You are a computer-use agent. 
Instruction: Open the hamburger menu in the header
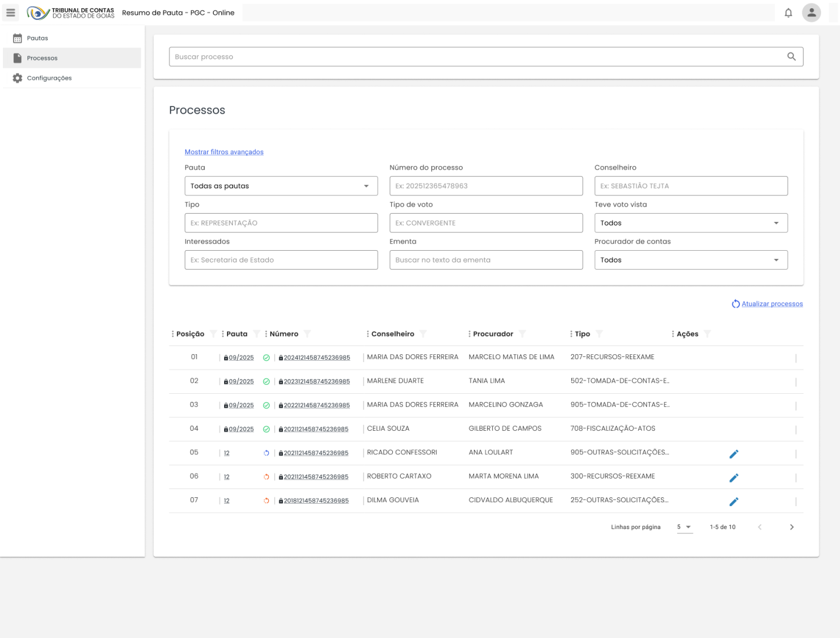click(x=11, y=12)
